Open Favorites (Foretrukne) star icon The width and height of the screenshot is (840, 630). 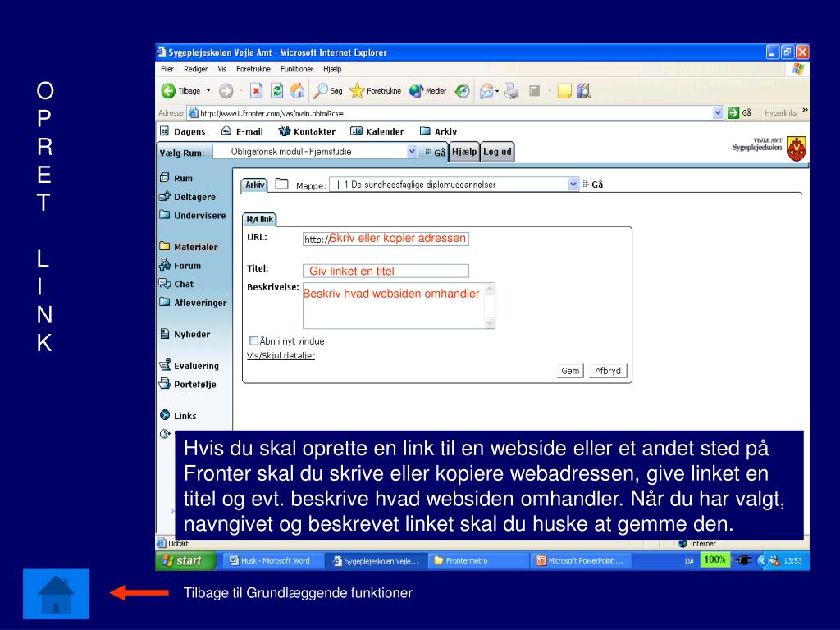coord(357,91)
